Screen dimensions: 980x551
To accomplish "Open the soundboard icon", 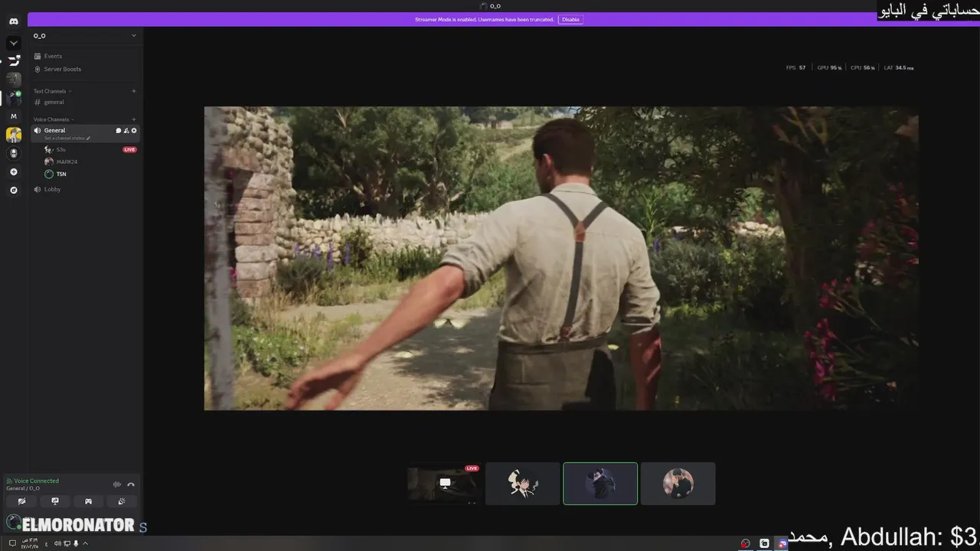I will pyautogui.click(x=121, y=501).
